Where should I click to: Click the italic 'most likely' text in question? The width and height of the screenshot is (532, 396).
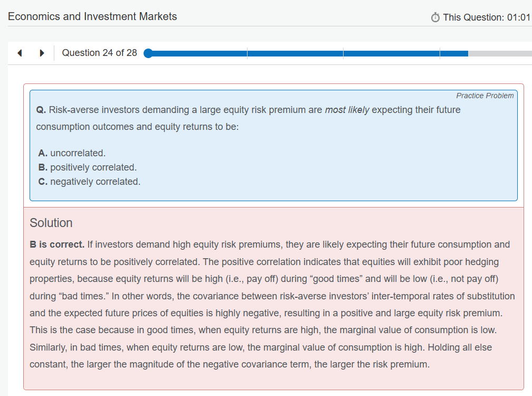(x=347, y=110)
